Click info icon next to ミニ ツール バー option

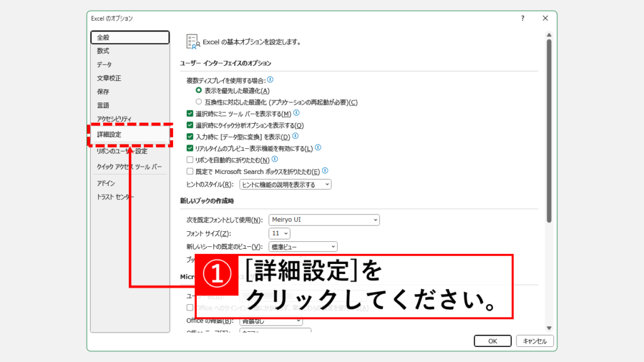click(297, 113)
